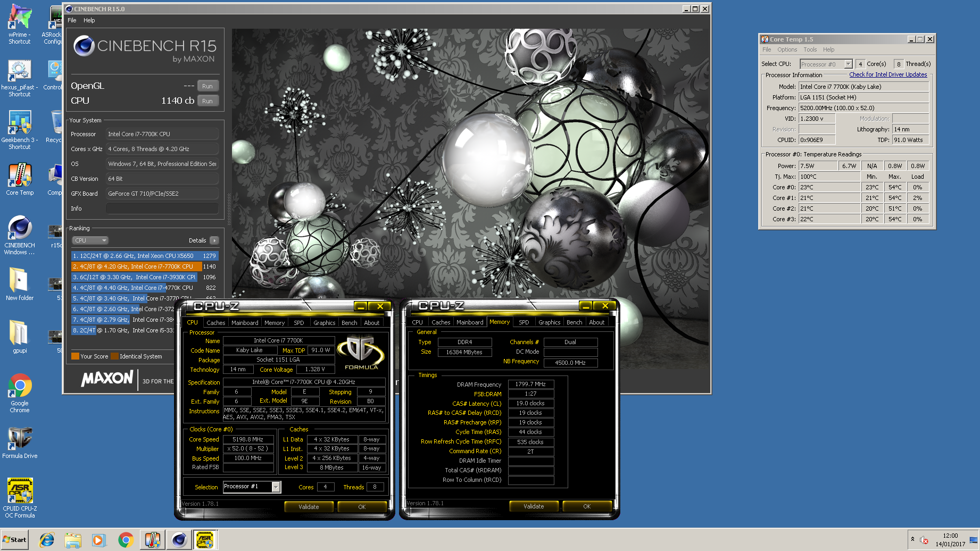Click the Cinebench R15 logo icon
Image resolution: width=980 pixels, height=551 pixels.
pos(84,46)
